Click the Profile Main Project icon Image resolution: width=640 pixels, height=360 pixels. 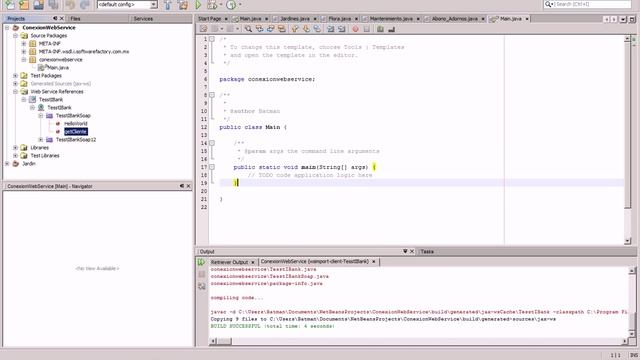click(x=231, y=4)
